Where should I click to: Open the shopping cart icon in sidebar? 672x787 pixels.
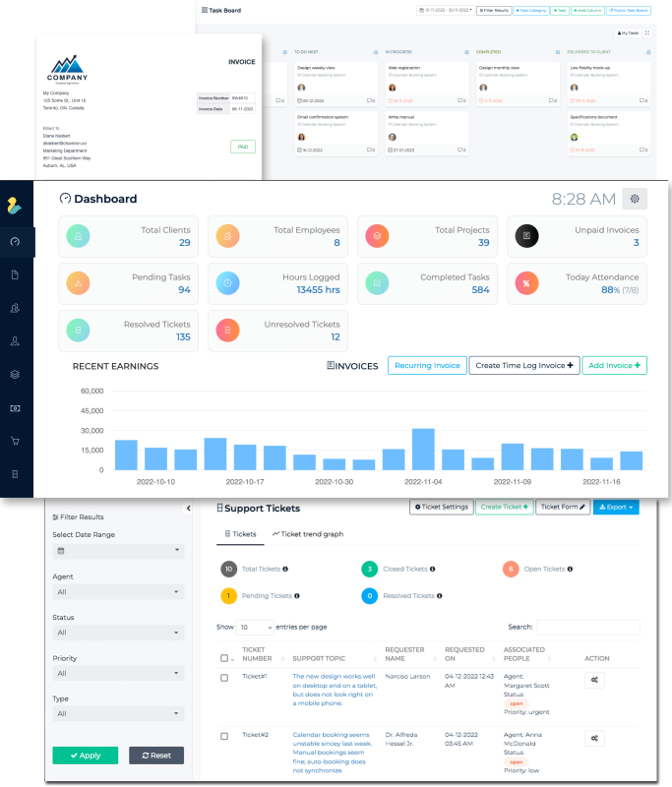pyautogui.click(x=16, y=441)
